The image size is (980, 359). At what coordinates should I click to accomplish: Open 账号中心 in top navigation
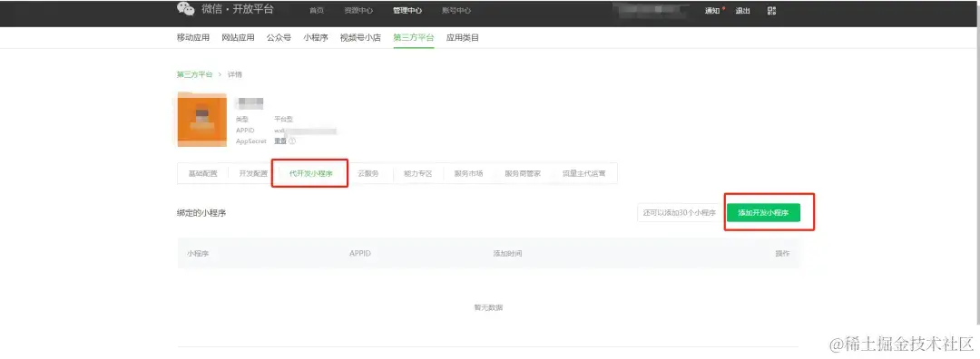[x=456, y=11]
